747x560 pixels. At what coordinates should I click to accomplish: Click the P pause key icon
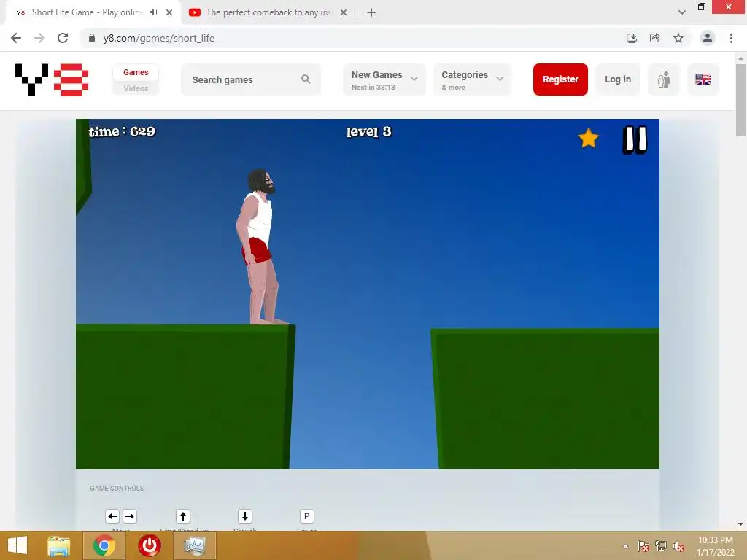(x=307, y=516)
